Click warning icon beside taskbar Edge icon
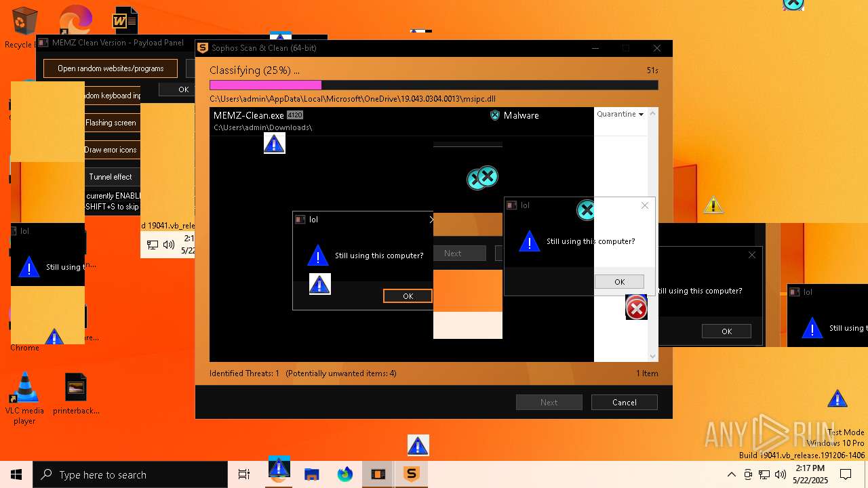Viewport: 868px width, 488px height. 279,467
